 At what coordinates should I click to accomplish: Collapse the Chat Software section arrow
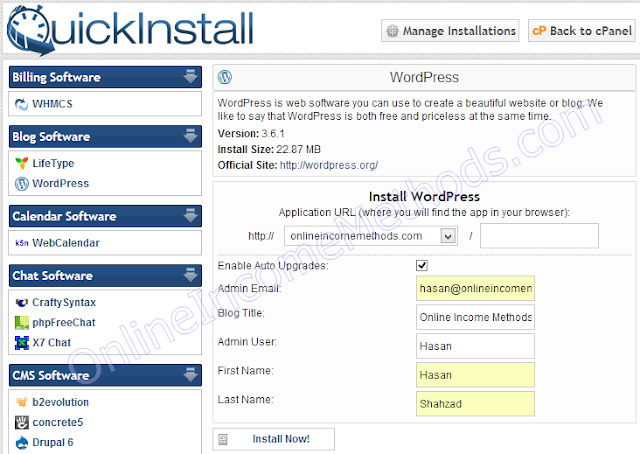[x=190, y=275]
